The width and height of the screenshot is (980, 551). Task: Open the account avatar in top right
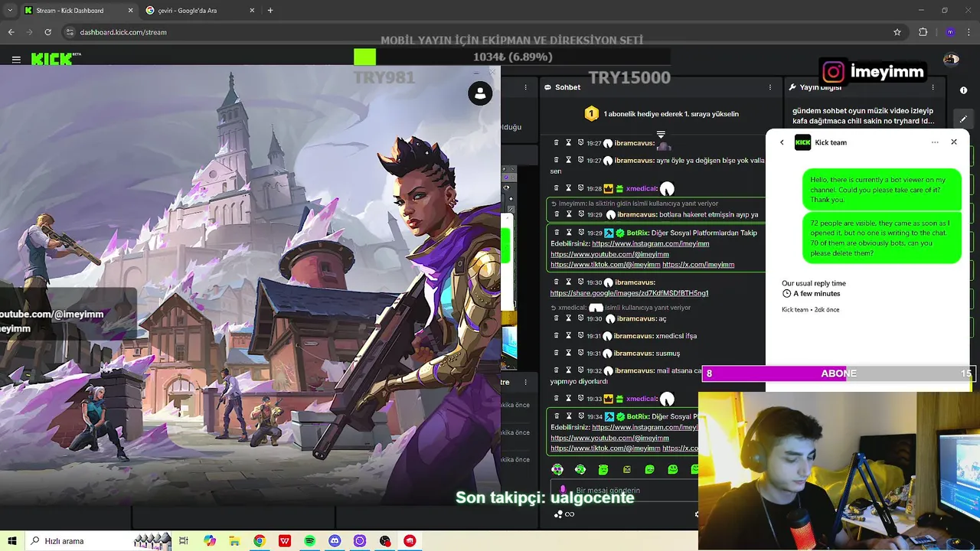click(952, 59)
